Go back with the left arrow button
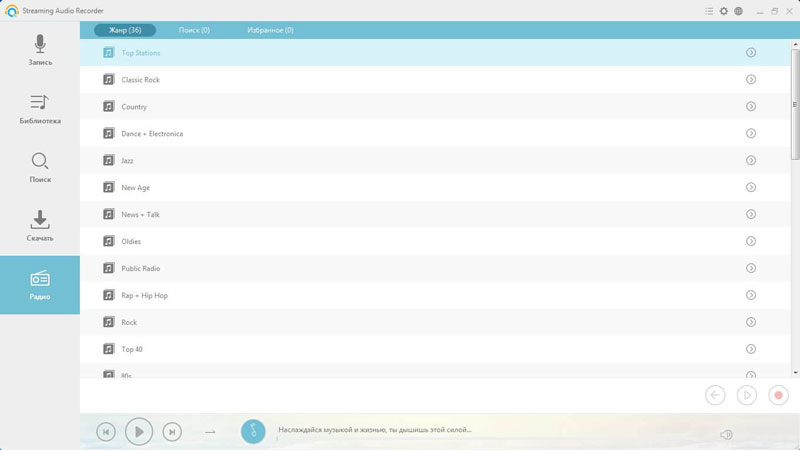Screen dimensions: 800x450 tap(715, 395)
